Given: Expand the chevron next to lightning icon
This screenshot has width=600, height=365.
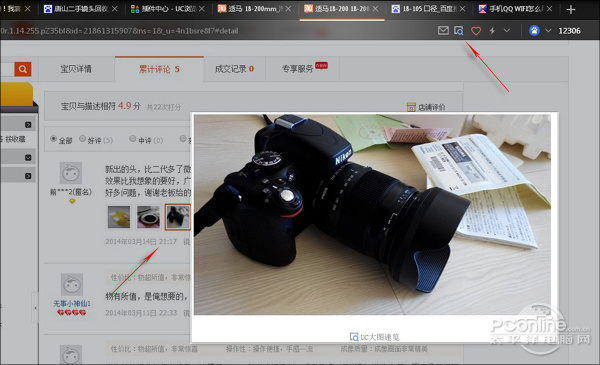Looking at the screenshot, I should (507, 30).
